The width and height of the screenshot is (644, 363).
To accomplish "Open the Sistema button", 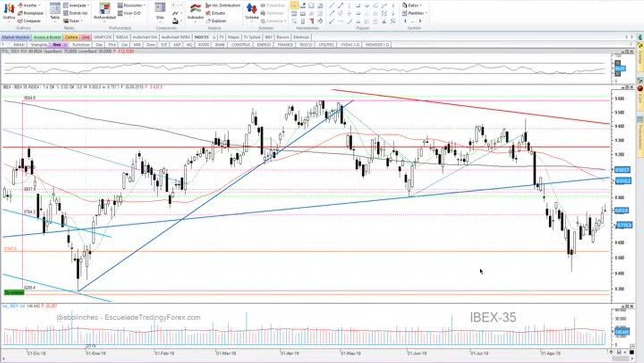I will pos(252,12).
